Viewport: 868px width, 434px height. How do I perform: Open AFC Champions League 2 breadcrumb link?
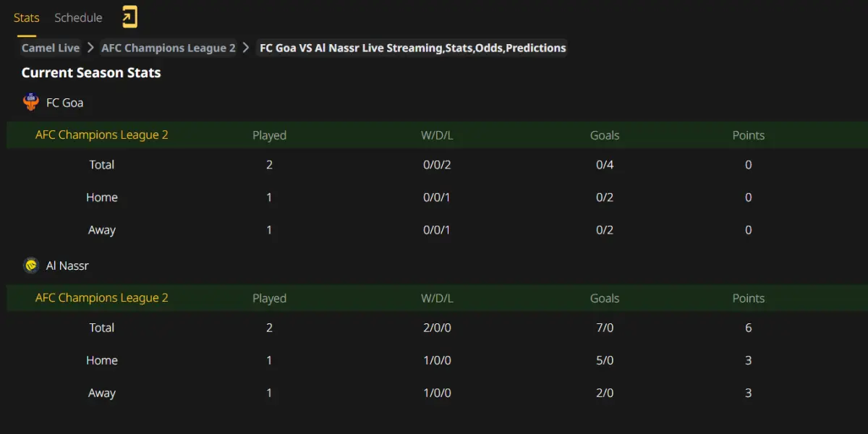point(169,48)
